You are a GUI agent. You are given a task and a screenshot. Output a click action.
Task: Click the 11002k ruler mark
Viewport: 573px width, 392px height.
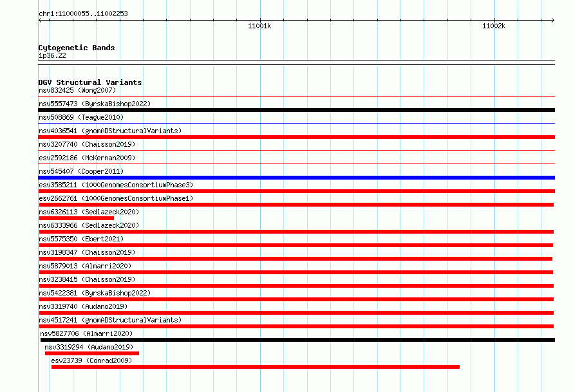point(494,26)
